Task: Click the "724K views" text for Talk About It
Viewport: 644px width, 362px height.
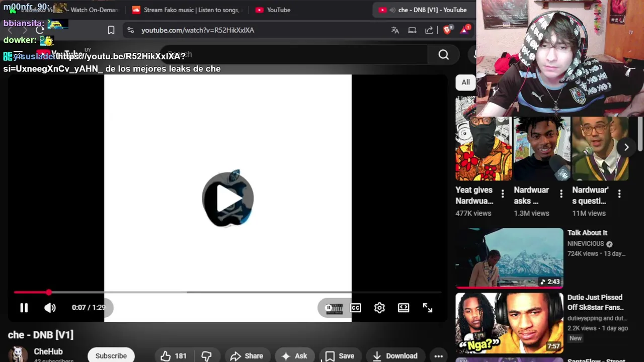Action: tap(582, 254)
